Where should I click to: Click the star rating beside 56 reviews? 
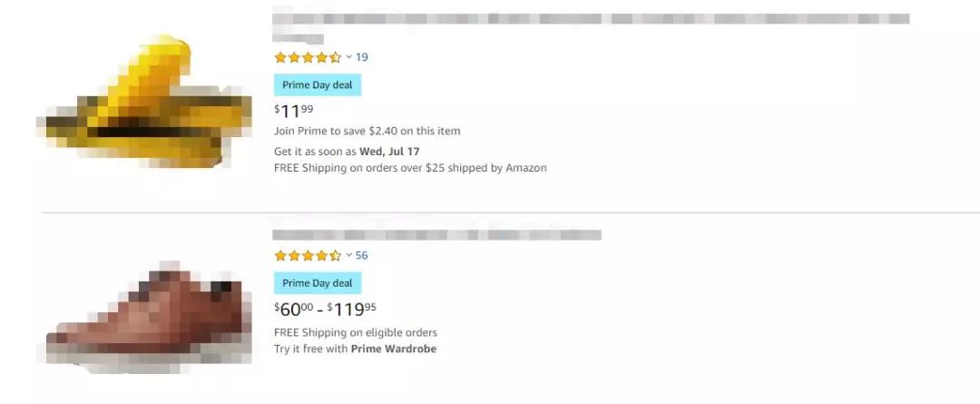(x=308, y=255)
